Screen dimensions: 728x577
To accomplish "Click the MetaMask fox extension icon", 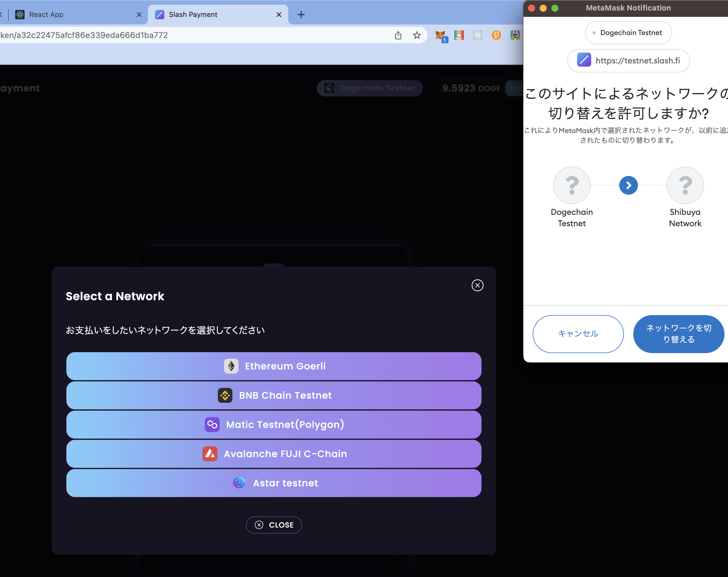I will pos(440,35).
